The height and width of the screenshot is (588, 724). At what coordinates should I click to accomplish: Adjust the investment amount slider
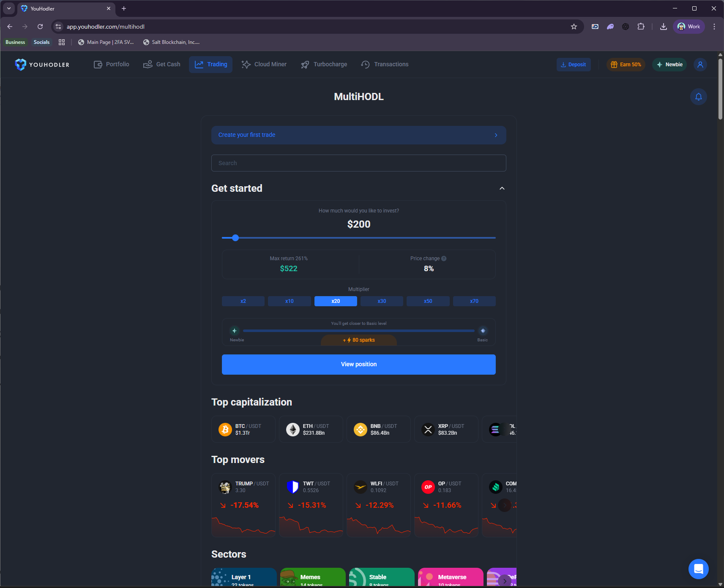[x=235, y=237]
